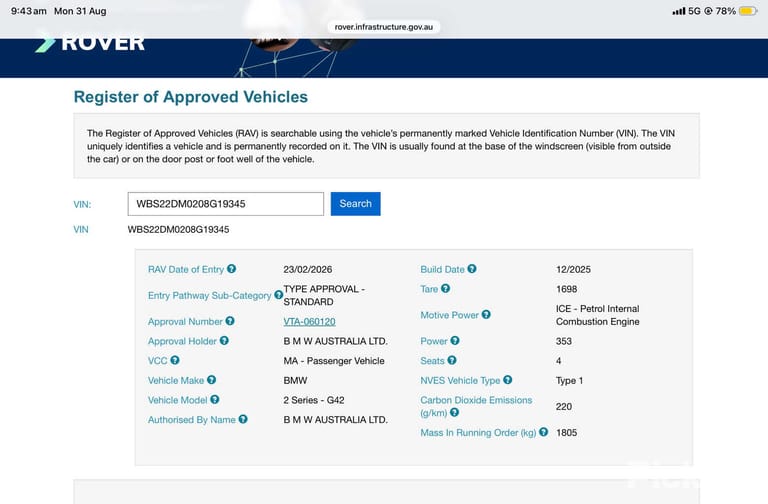768x504 pixels.
Task: Click the ROVER logo in header
Action: coord(90,43)
